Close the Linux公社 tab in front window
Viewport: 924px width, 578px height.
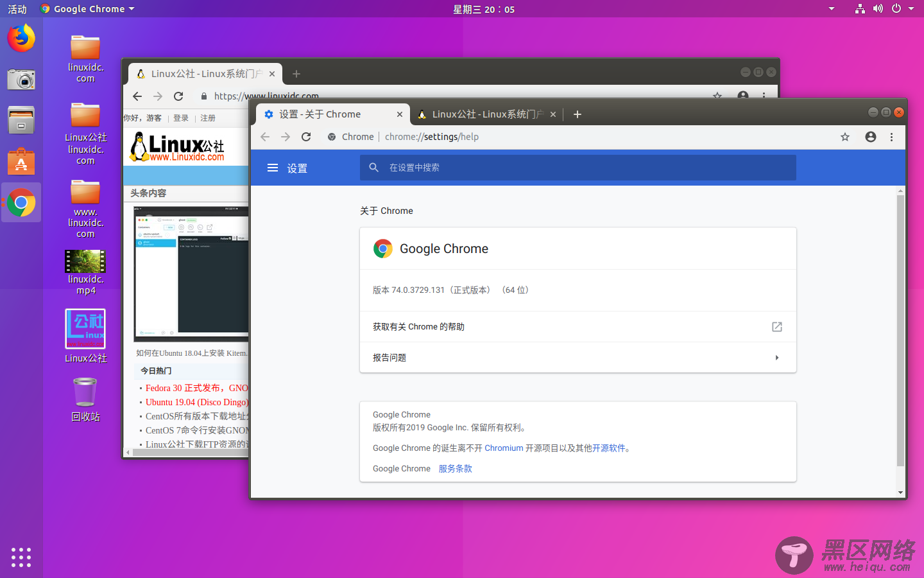point(553,114)
